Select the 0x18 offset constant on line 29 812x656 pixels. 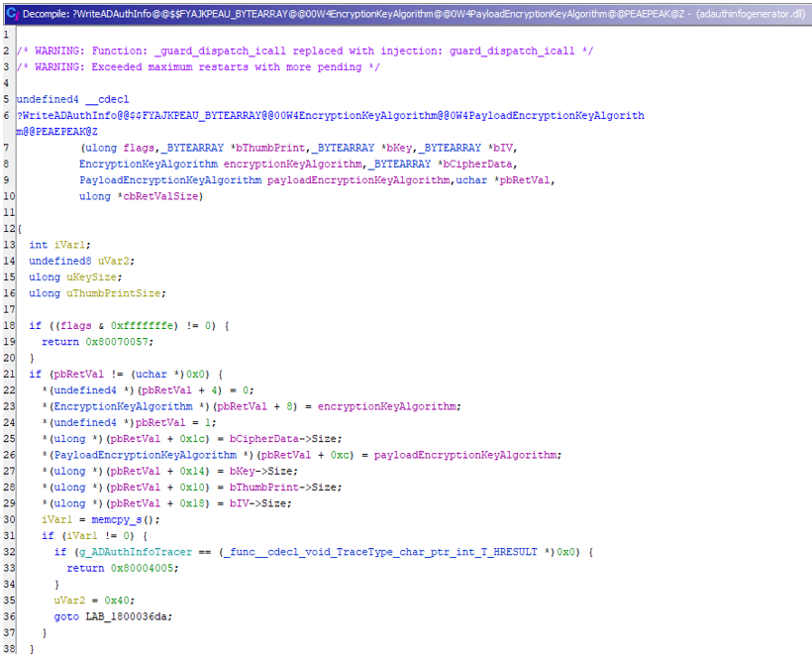pyautogui.click(x=191, y=503)
